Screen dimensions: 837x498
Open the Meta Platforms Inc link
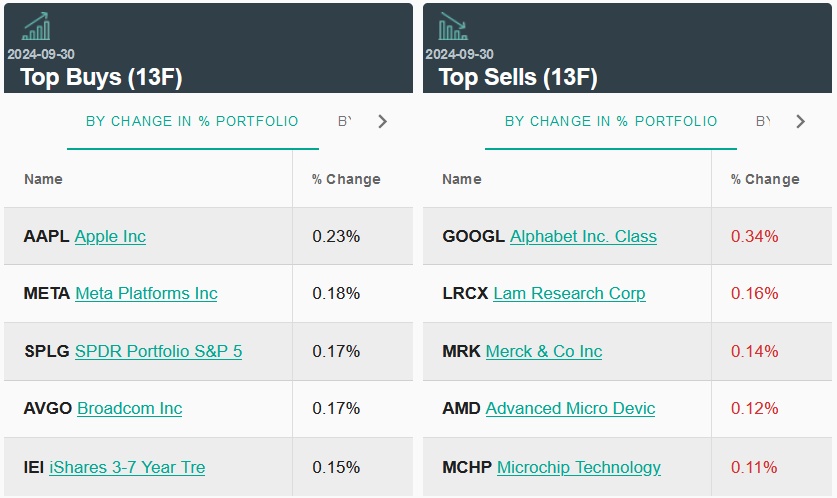click(146, 294)
